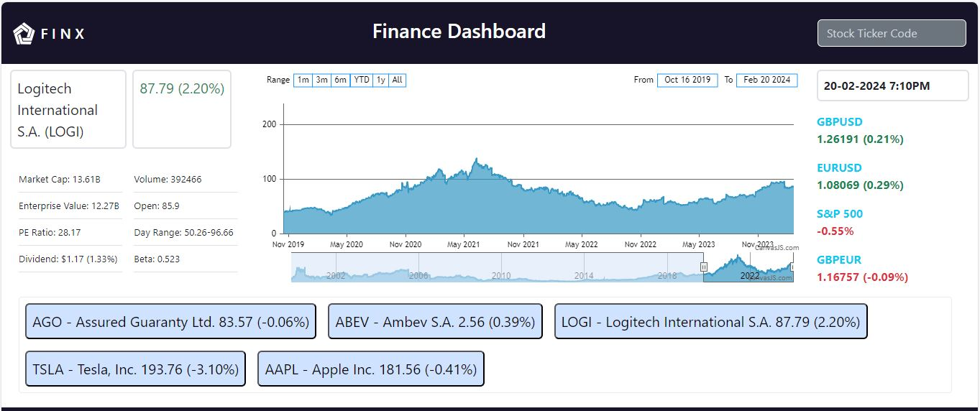Screen dimensions: 980x411
Task: Click the EURUSD currency label
Action: [x=839, y=168]
